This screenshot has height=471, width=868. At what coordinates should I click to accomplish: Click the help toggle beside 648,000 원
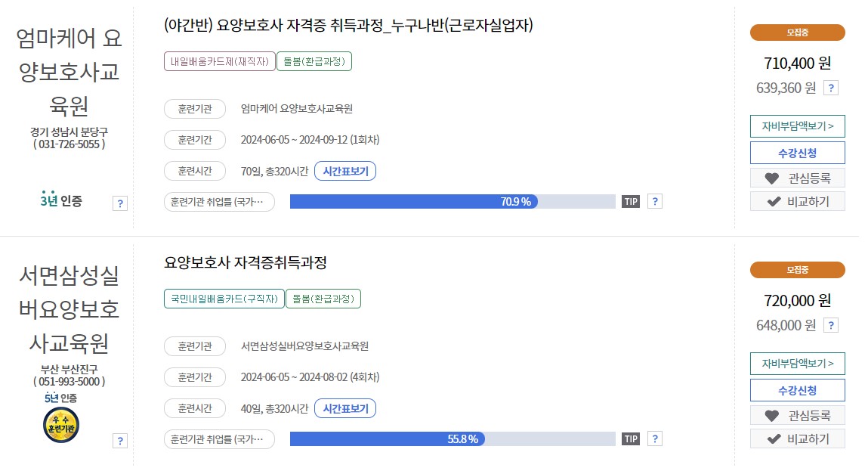831,324
